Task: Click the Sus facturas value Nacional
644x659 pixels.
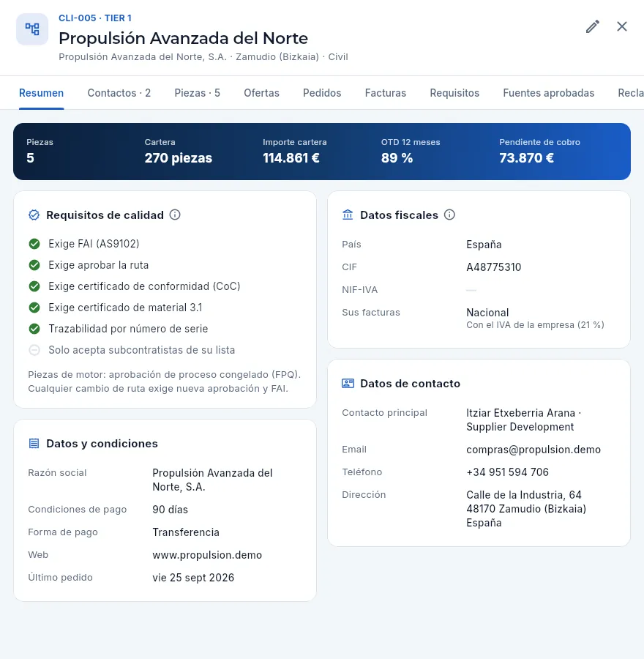Action: pyautogui.click(x=487, y=313)
